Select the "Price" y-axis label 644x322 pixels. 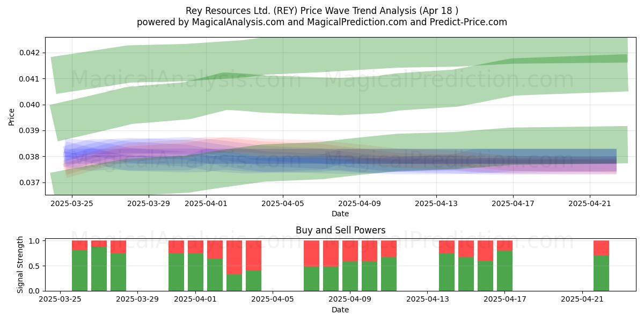[x=12, y=116]
